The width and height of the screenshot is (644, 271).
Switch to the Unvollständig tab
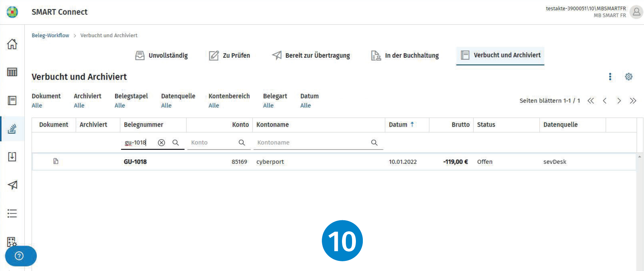(x=161, y=55)
